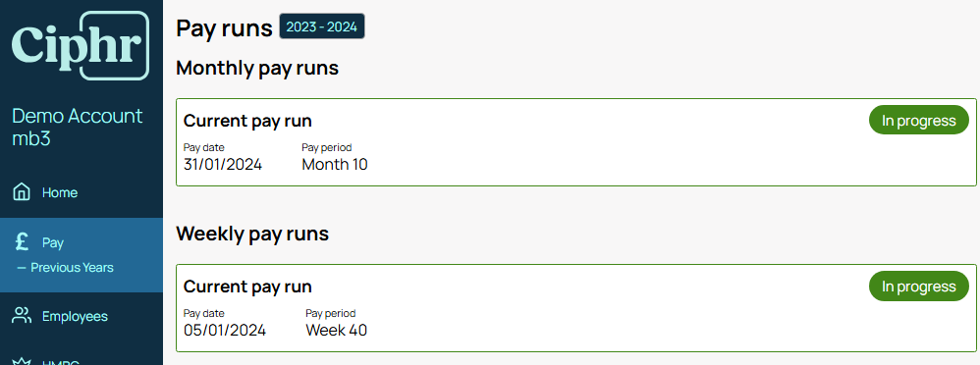The image size is (980, 365).
Task: Select the Month 10 pay period
Action: pos(335,165)
